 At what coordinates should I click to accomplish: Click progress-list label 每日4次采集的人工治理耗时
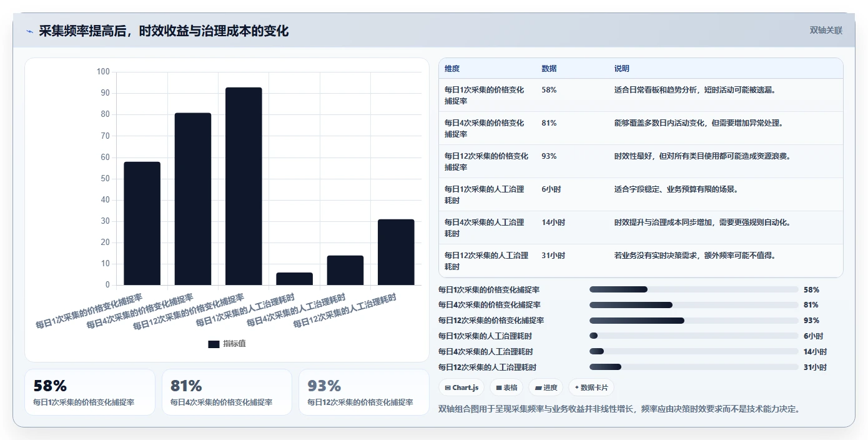click(486, 352)
